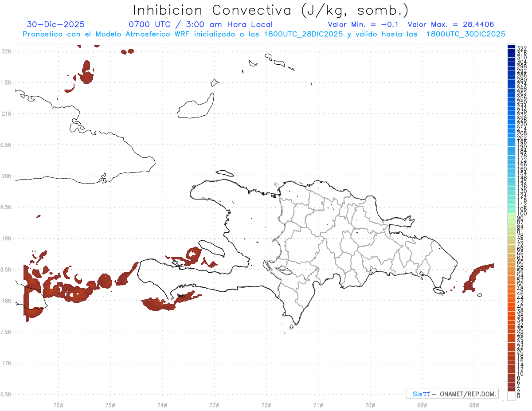
Task: Click the '70W' longitude label
Action: [x=370, y=405]
